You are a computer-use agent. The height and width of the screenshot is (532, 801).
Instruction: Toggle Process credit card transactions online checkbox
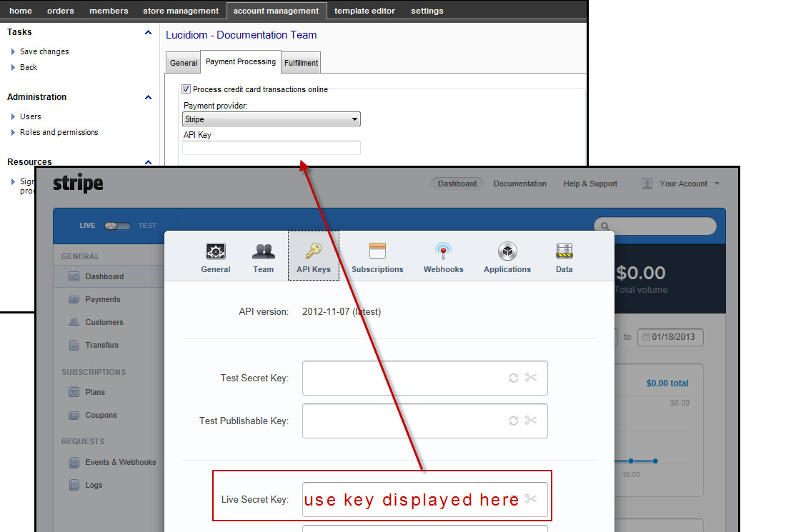[x=186, y=89]
